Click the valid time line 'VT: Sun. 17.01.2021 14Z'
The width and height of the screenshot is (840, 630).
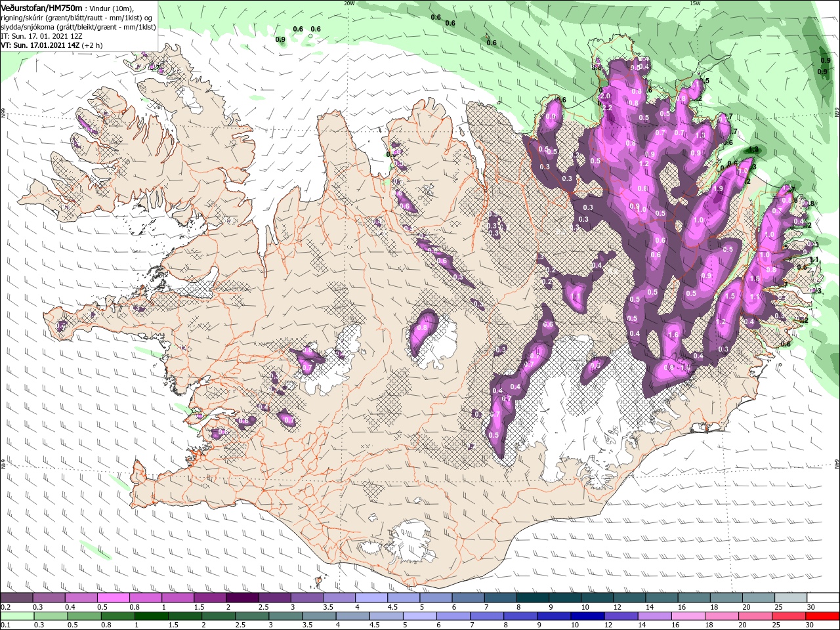coord(39,46)
